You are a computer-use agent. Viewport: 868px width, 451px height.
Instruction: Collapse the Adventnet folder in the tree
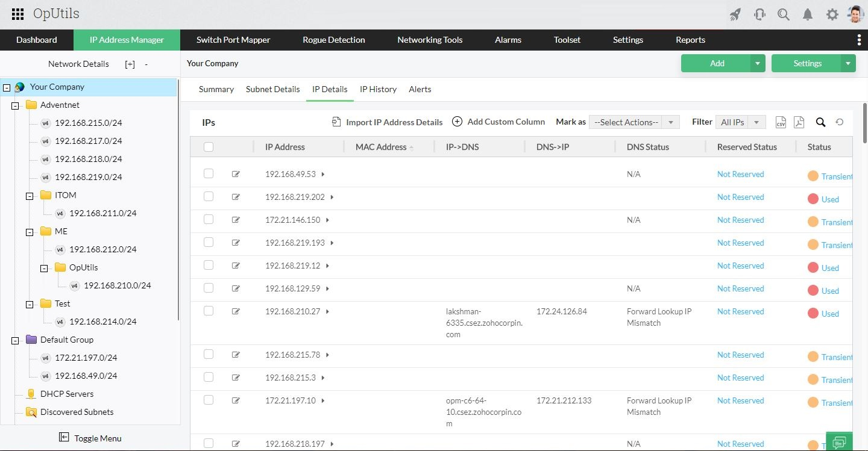14,105
